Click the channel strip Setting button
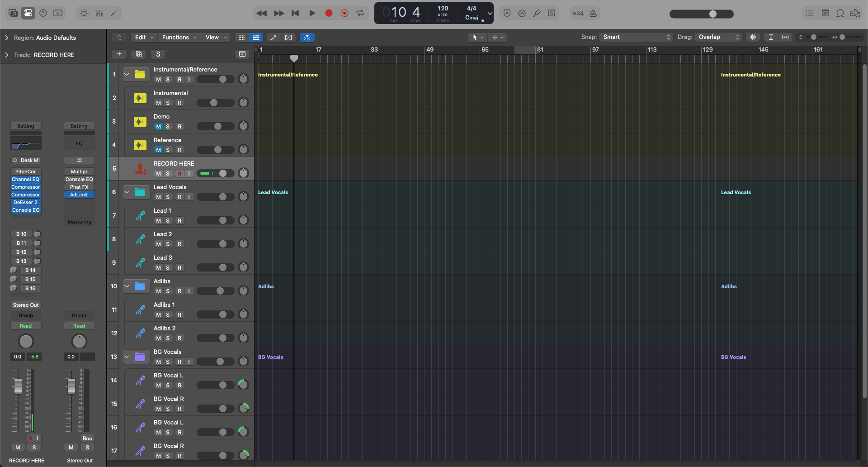Image resolution: width=868 pixels, height=467 pixels. coord(26,125)
